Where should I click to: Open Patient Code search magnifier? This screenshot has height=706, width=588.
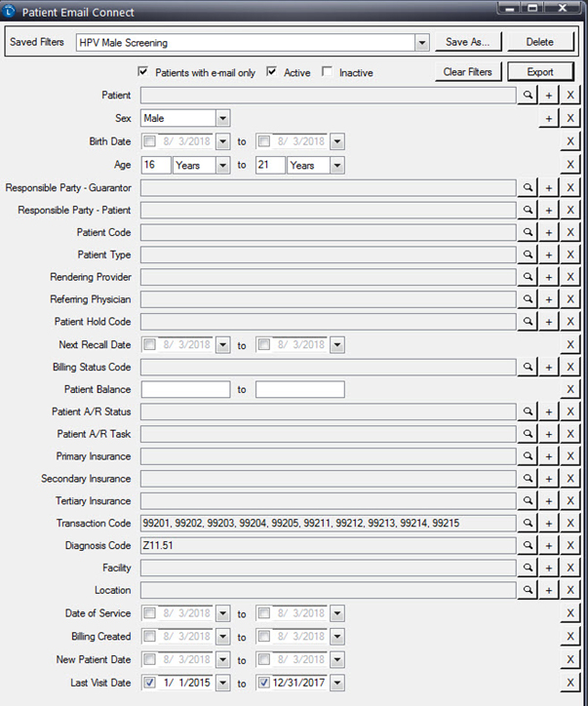[528, 232]
